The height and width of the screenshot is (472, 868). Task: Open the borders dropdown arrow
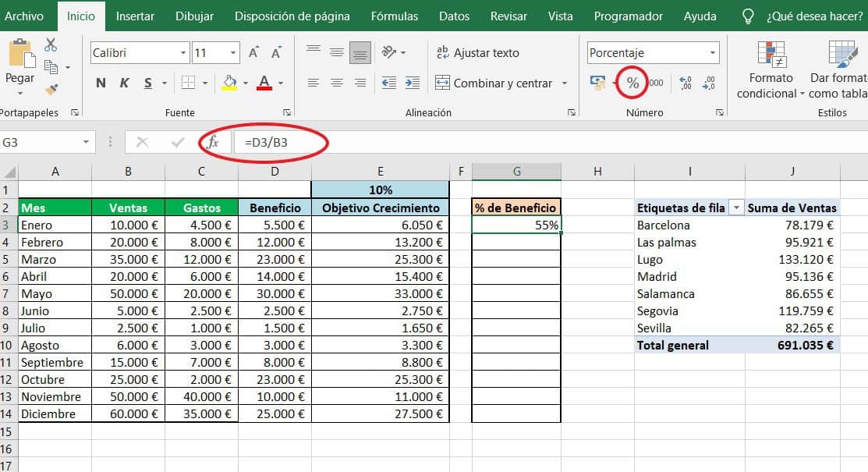tap(205, 83)
